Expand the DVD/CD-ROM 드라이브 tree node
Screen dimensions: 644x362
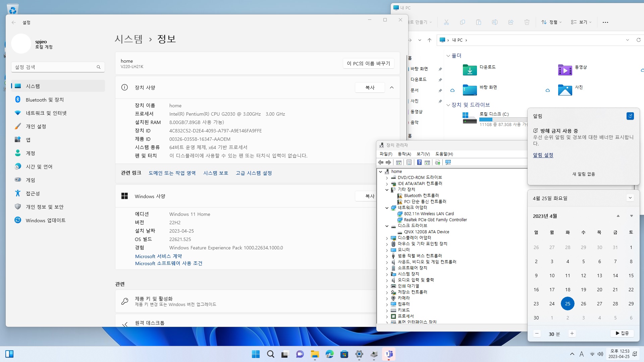[387, 178]
